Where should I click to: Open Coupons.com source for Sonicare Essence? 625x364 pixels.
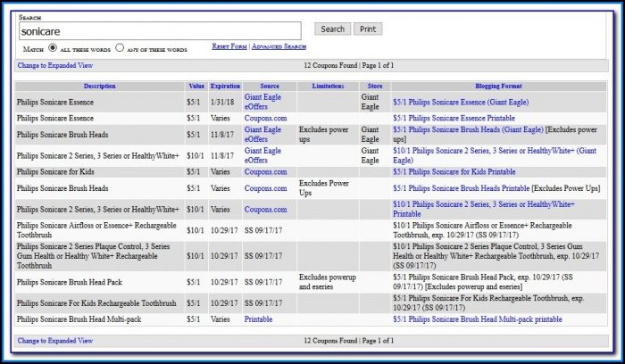(265, 119)
